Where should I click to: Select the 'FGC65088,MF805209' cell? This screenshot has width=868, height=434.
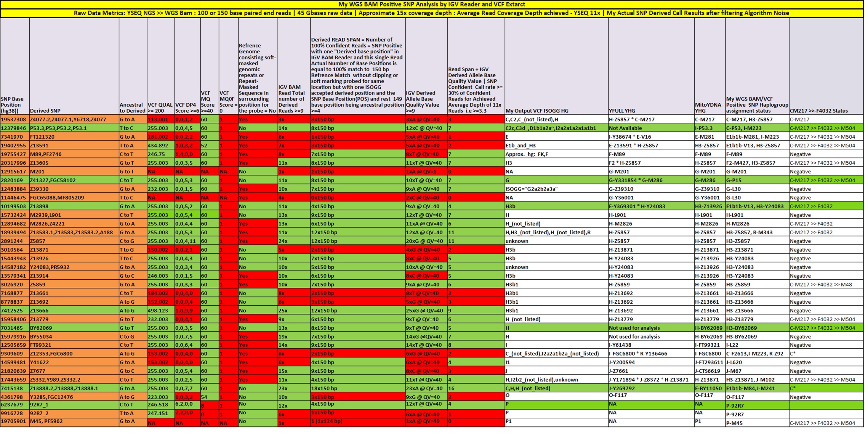pyautogui.click(x=74, y=198)
